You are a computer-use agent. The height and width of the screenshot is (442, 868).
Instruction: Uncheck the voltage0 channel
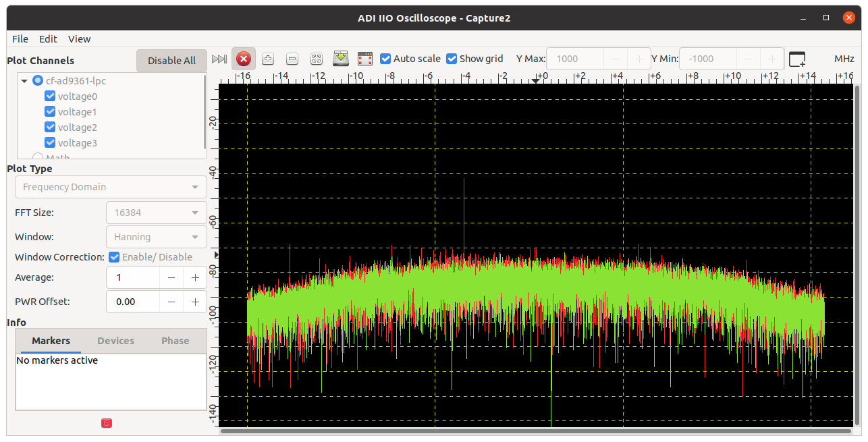pyautogui.click(x=49, y=96)
